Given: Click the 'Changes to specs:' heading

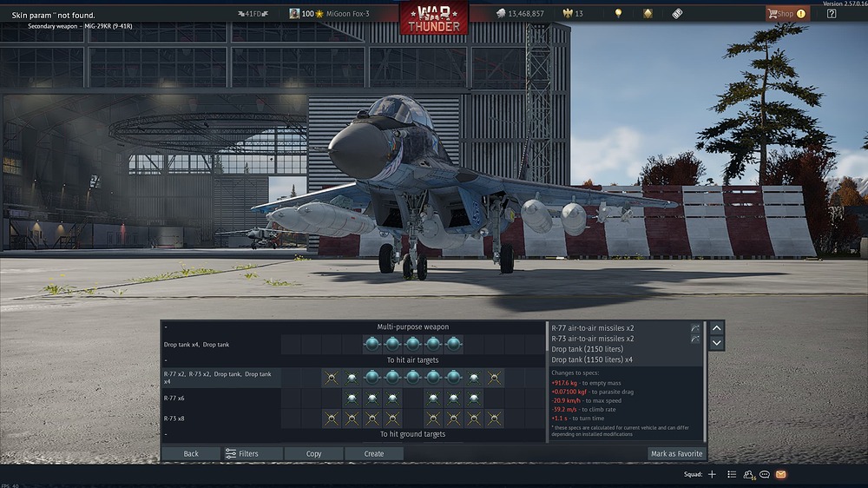Looking at the screenshot, I should click(x=575, y=373).
